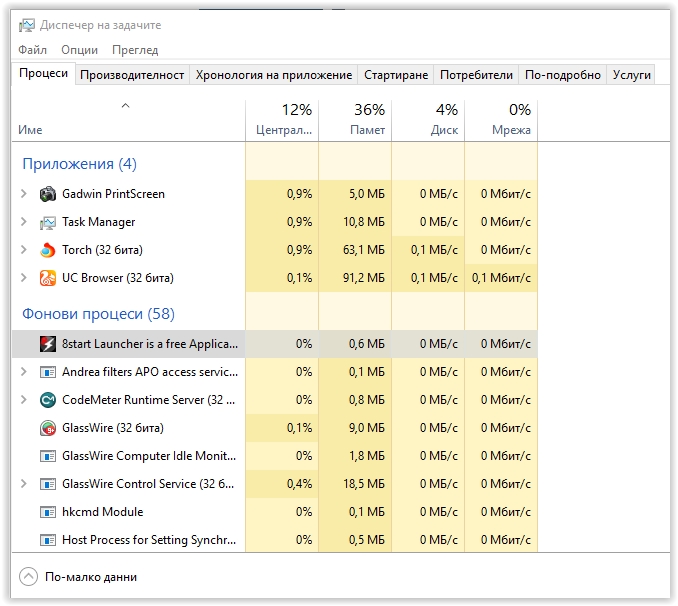This screenshot has height=606, width=678.
Task: Click the Task Manager process row icon
Action: click(48, 222)
